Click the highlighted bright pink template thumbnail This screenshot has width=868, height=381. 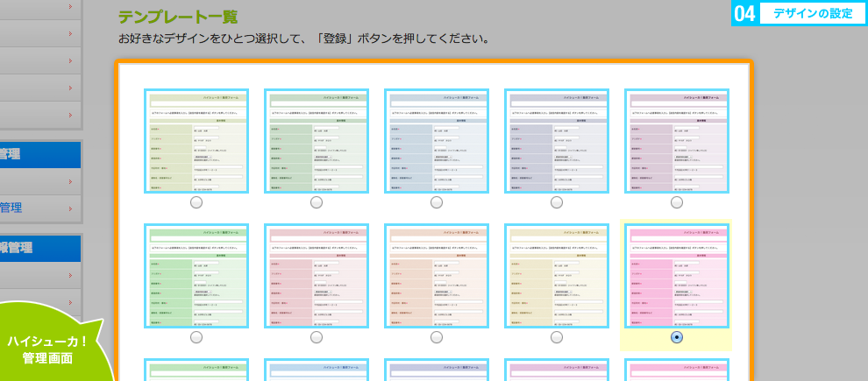pyautogui.click(x=677, y=276)
